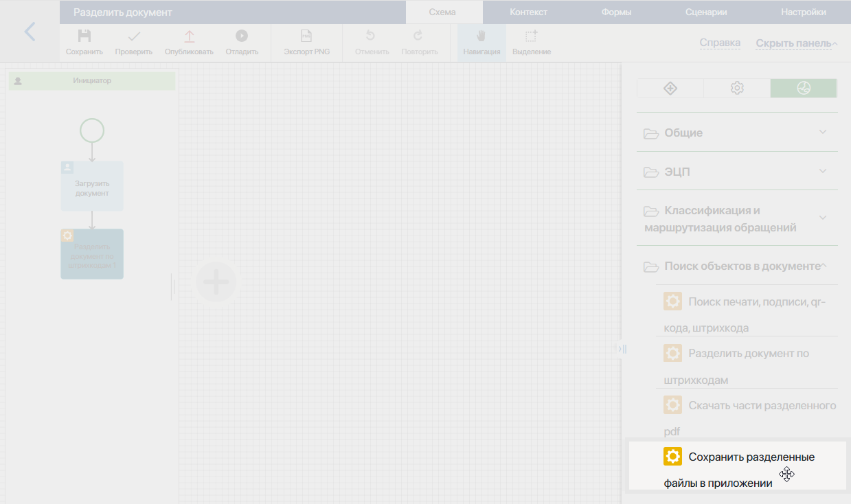Select the 'Разделить документ по штрихкодам' activity gear icon

coord(672,352)
